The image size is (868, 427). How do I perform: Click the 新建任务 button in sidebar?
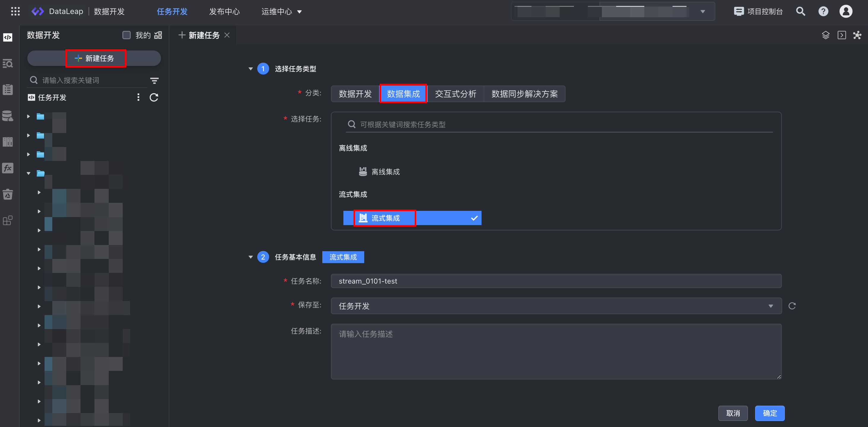(x=94, y=58)
